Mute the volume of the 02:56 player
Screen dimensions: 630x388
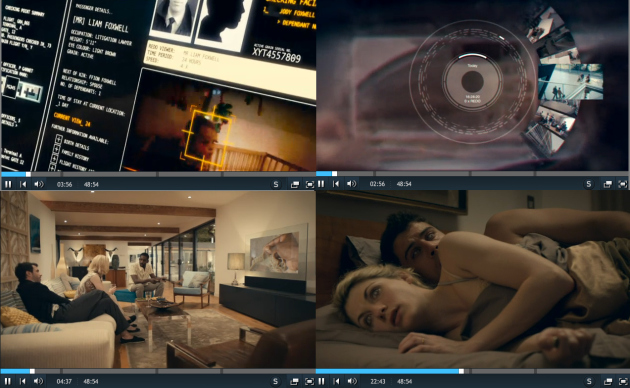click(x=352, y=184)
